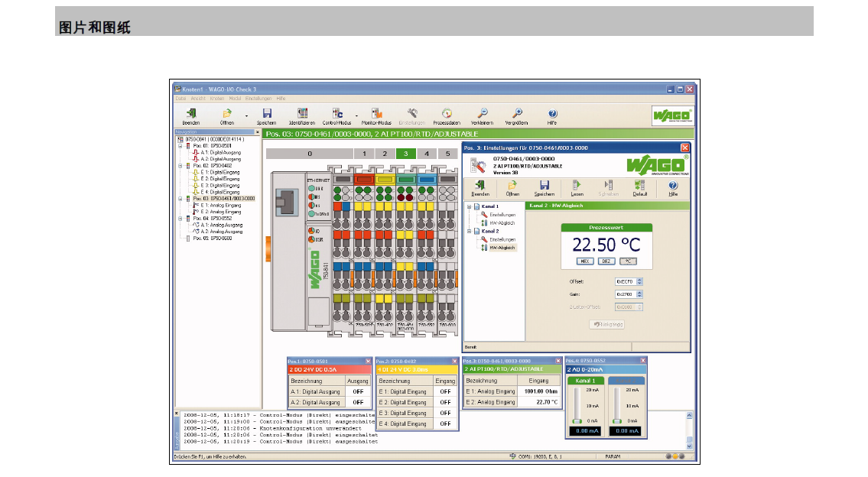Screen dimensions: 868x477
Task: Click the Gain hex input field
Action: click(626, 294)
